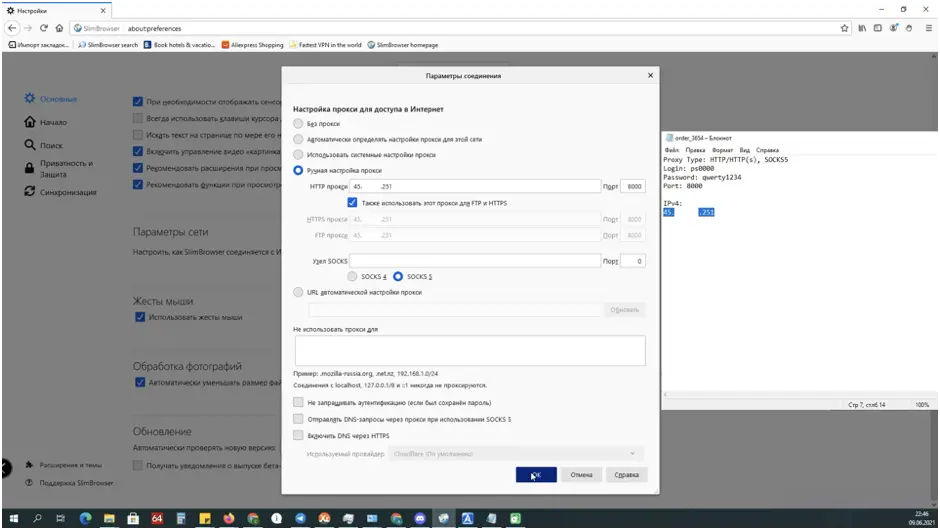Image resolution: width=940 pixels, height=530 pixels.
Task: Open the Справка menu in Notepad
Action: pos(767,150)
